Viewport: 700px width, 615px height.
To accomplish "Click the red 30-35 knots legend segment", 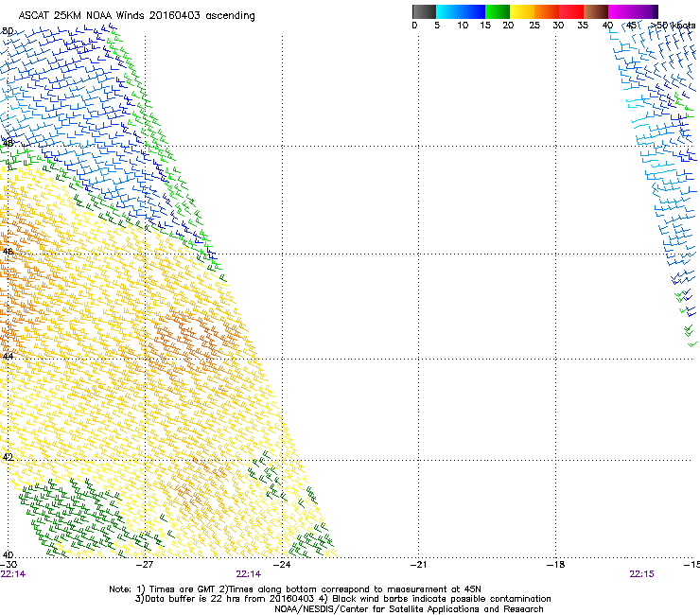I will click(571, 11).
